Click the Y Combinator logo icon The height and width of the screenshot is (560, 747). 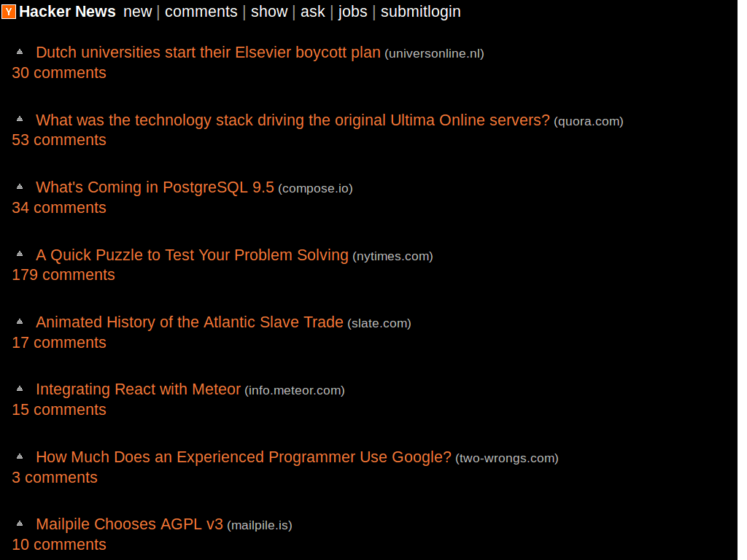(9, 12)
